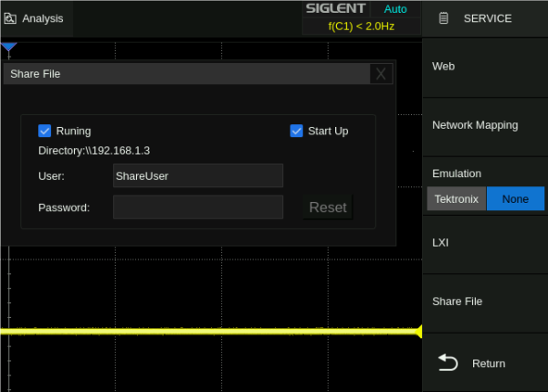
Task: Click the User name input field
Action: pyautogui.click(x=197, y=175)
